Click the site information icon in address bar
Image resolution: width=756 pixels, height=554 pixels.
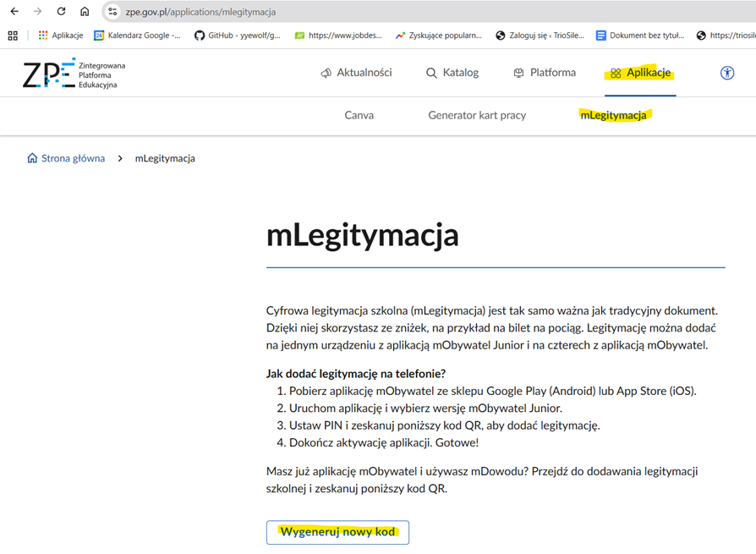coord(112,12)
